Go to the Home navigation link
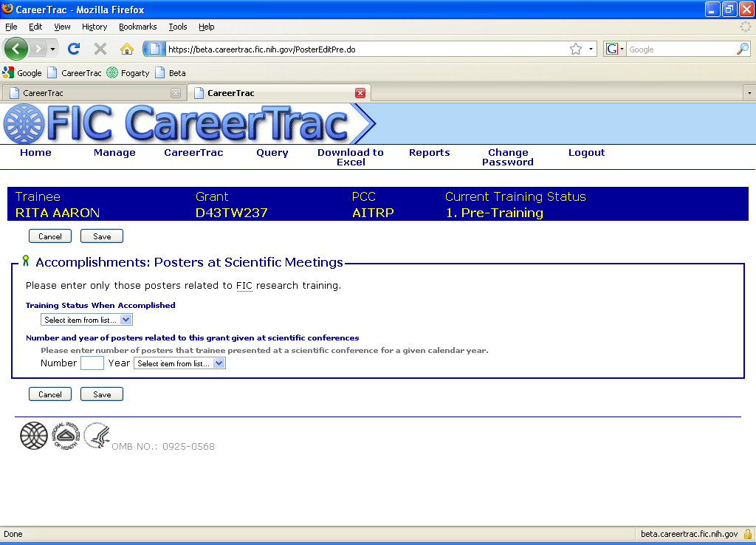The width and height of the screenshot is (756, 545). tap(35, 152)
